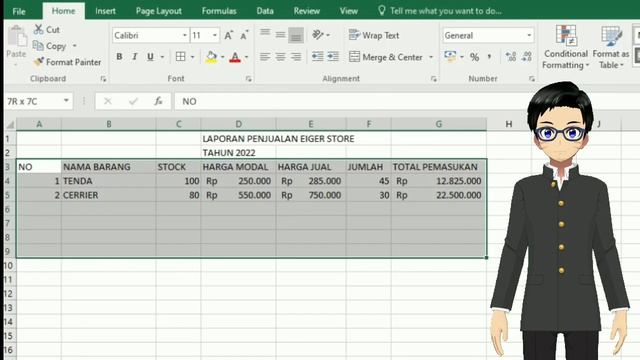Click Tell me what you want to do
This screenshot has width=640, height=360.
click(440, 11)
